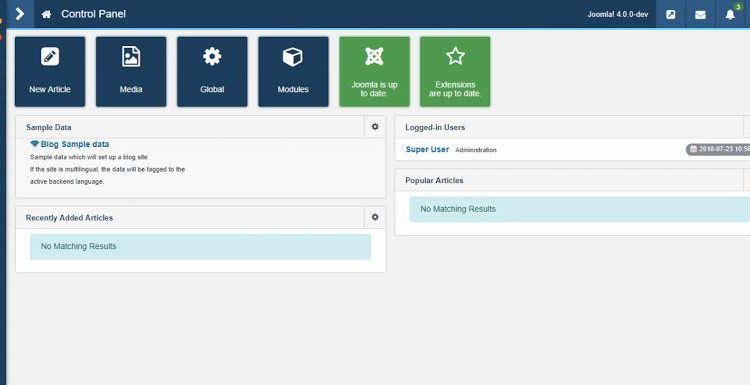This screenshot has height=385, width=750.
Task: Click the login date badge for Super User
Action: [718, 149]
